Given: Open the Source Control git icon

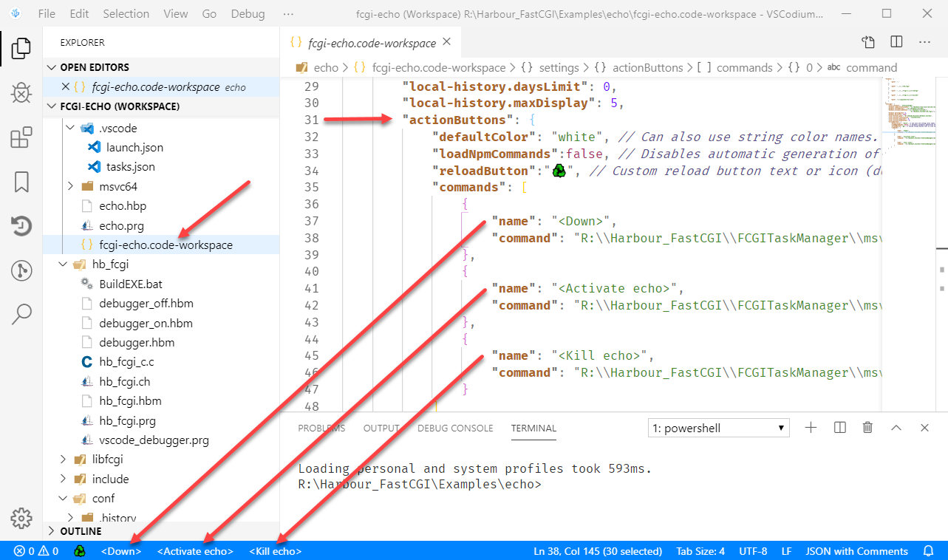Looking at the screenshot, I should tap(21, 270).
